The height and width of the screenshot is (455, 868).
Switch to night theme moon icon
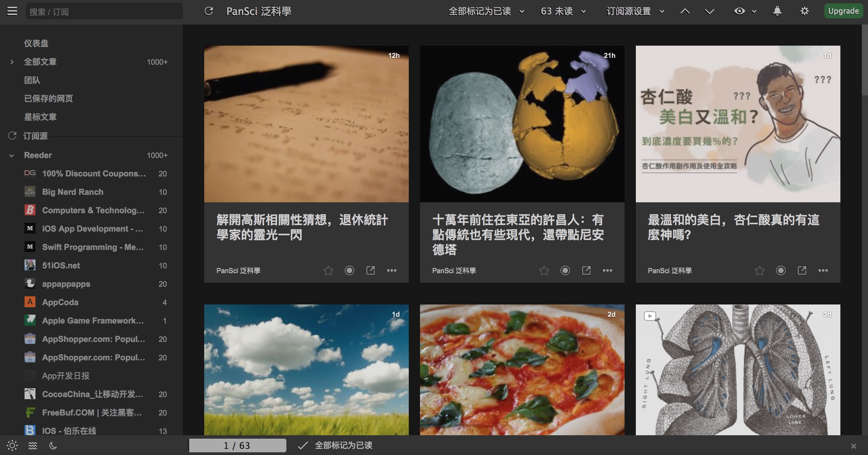click(53, 445)
